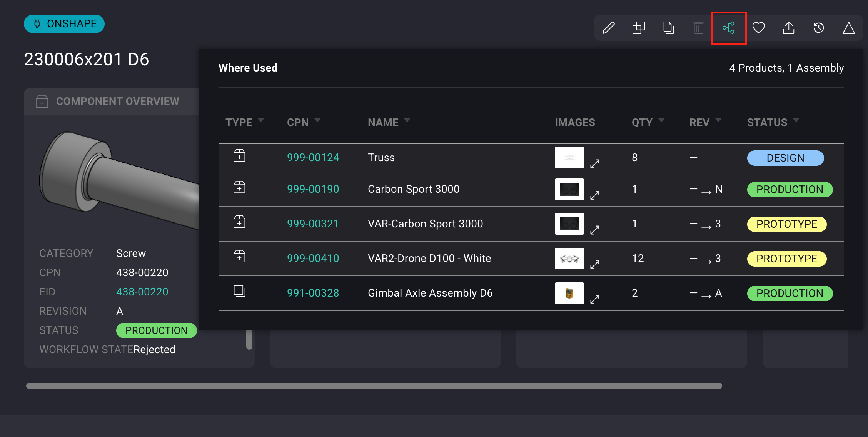This screenshot has width=868, height=437.
Task: Click the duplicate component icon
Action: pyautogui.click(x=639, y=28)
